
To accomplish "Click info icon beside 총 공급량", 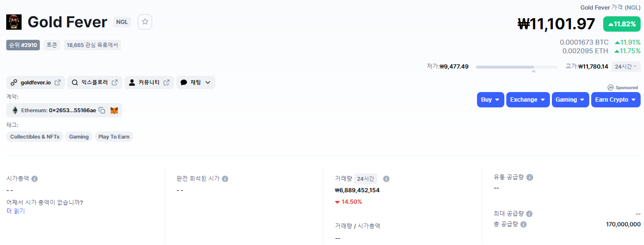I will click(524, 224).
